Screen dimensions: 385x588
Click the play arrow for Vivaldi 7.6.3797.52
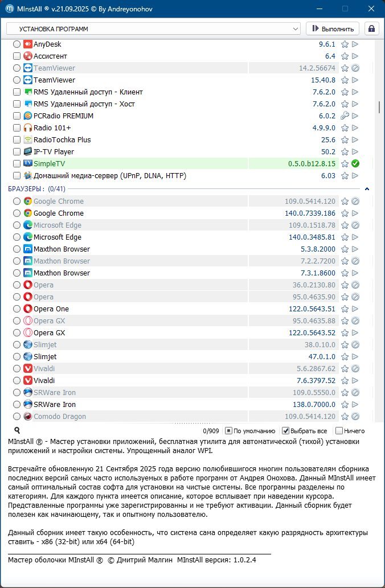click(x=355, y=381)
